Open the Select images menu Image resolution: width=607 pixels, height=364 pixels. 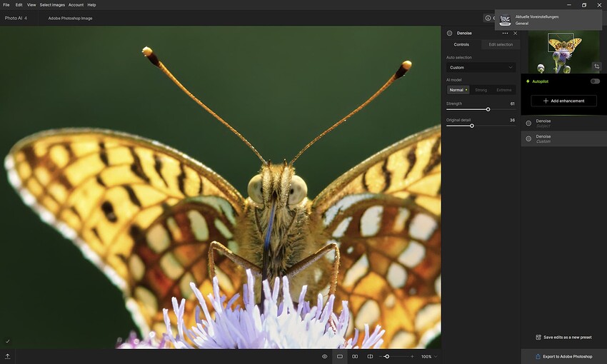(51, 5)
